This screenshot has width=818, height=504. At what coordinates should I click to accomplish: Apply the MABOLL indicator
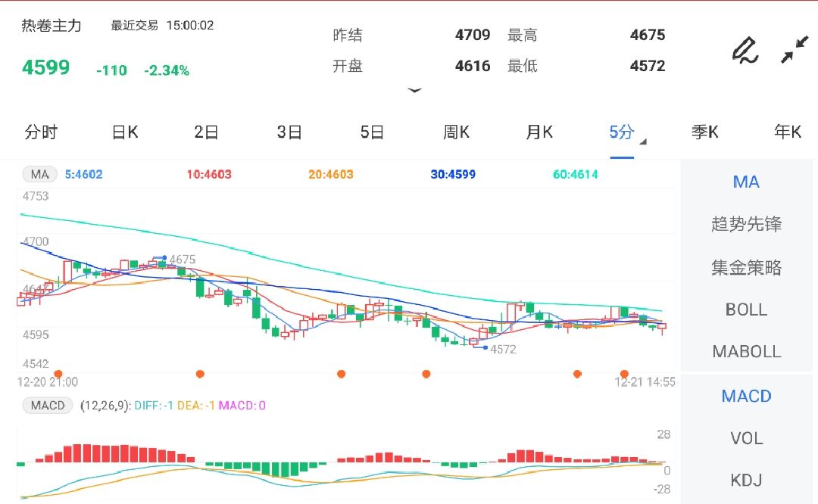[746, 351]
